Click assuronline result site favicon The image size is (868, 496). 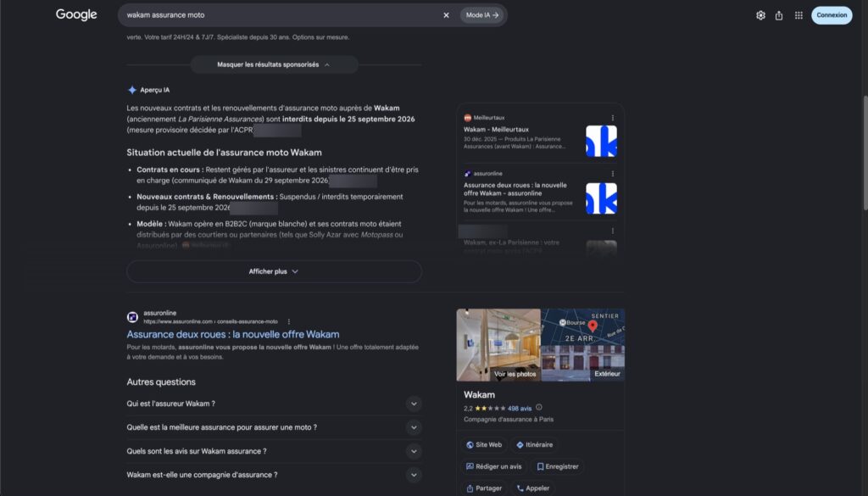pyautogui.click(x=132, y=317)
